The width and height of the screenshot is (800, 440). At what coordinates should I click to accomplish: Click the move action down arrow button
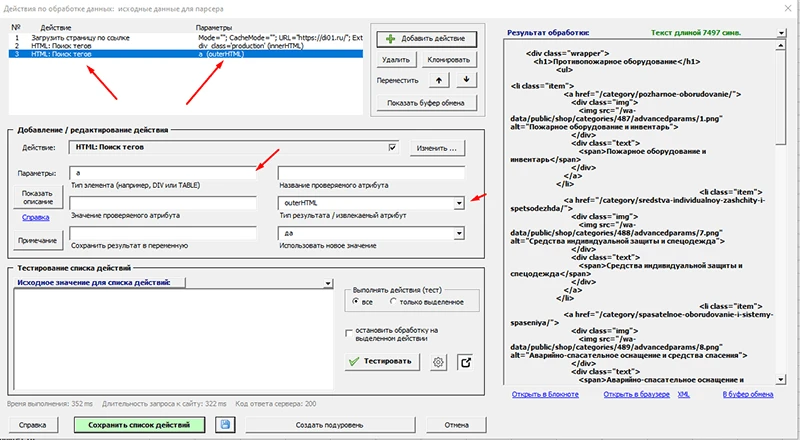[x=466, y=80]
